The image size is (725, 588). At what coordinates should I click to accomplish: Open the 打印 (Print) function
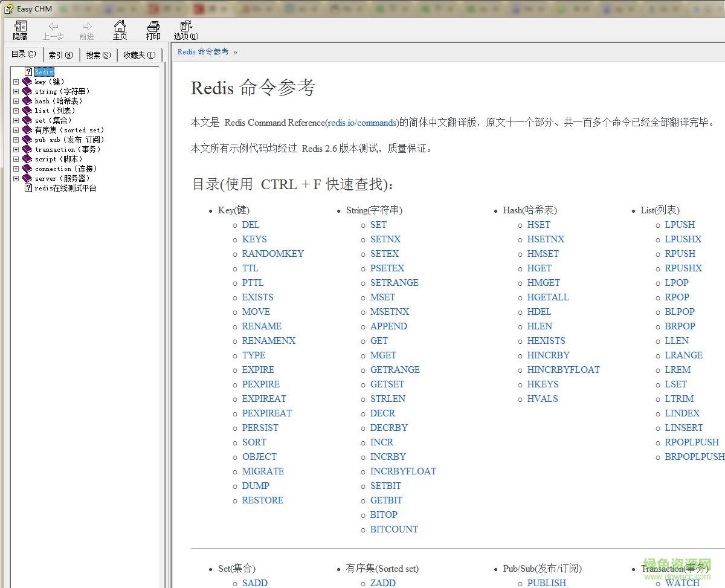[x=153, y=29]
